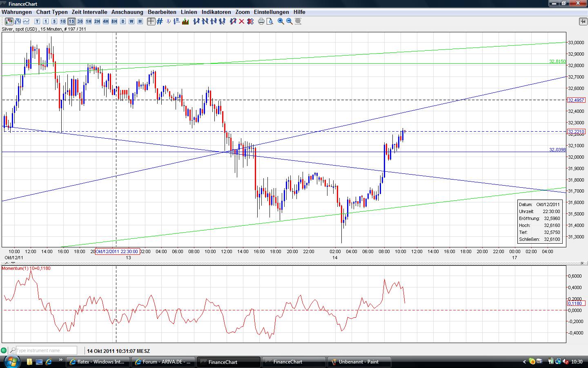588x368 pixels.
Task: Open the Indikatoren menu
Action: (216, 12)
